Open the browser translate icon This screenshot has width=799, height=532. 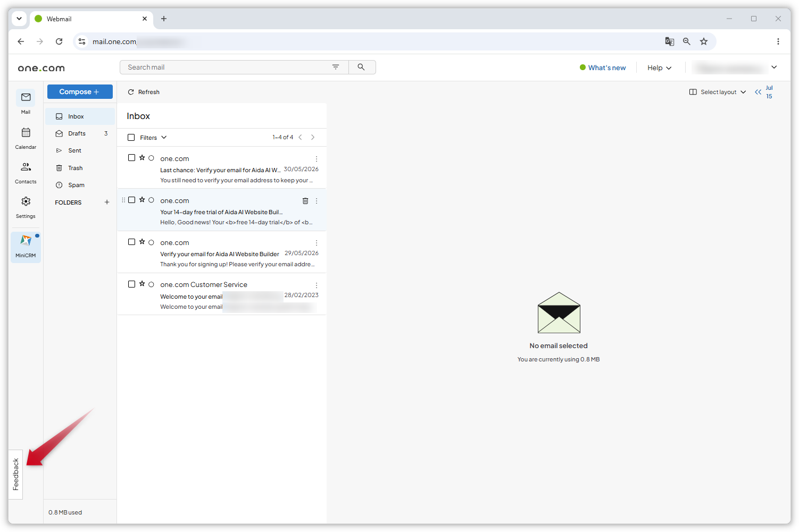tap(670, 41)
